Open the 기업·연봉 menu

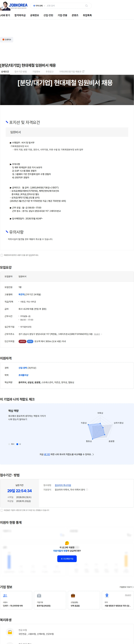(x=63, y=15)
